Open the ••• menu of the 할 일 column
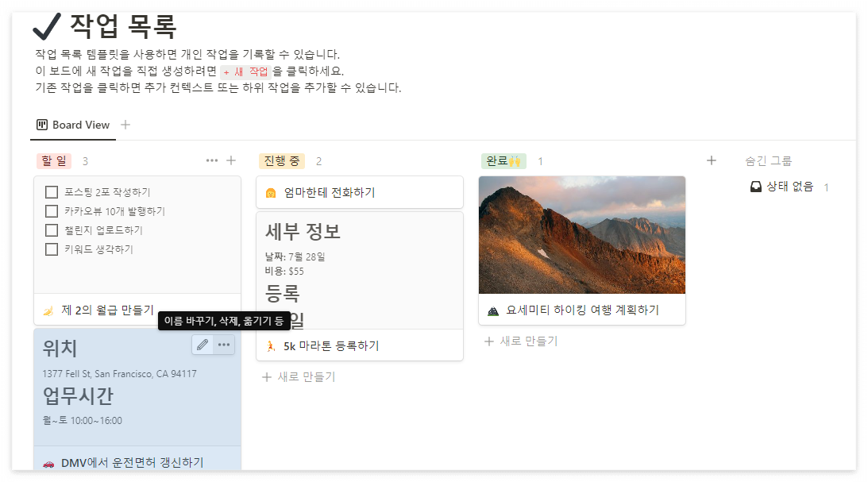This screenshot has width=868, height=482. (x=211, y=160)
